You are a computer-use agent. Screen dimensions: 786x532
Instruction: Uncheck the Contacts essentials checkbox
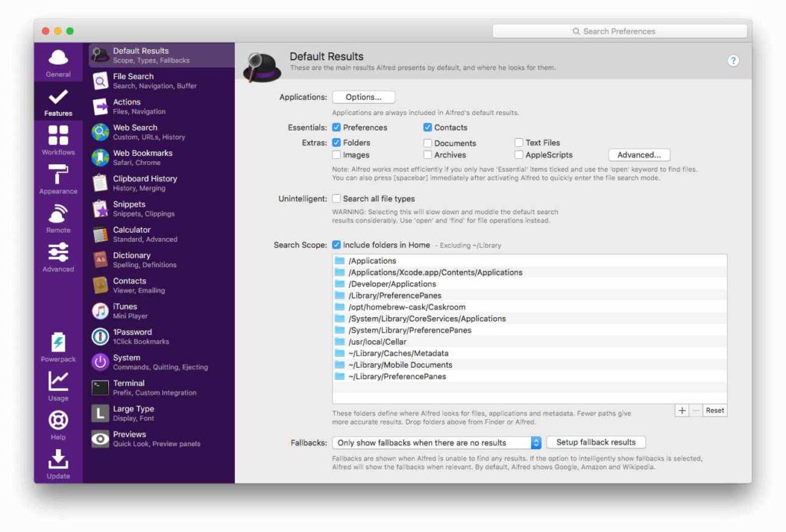pos(428,127)
